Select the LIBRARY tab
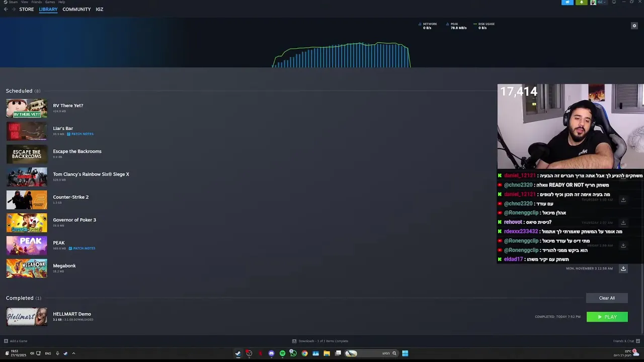 (48, 9)
